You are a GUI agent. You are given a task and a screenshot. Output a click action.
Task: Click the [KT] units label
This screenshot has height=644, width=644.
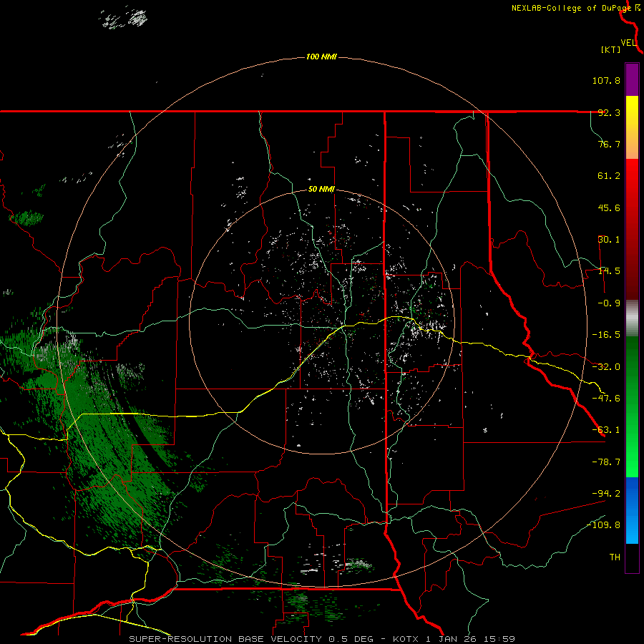tap(611, 49)
